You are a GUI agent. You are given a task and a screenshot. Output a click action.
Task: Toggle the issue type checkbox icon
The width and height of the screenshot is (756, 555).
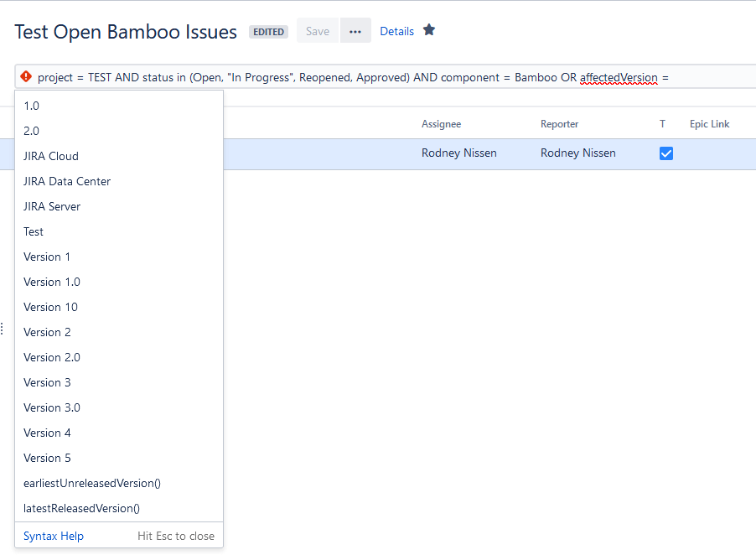(x=666, y=153)
